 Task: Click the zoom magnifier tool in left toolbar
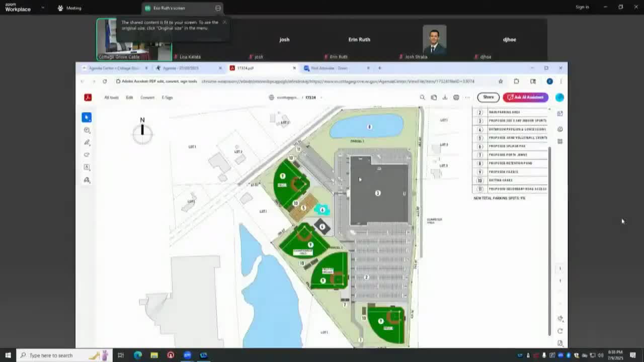[x=87, y=130]
